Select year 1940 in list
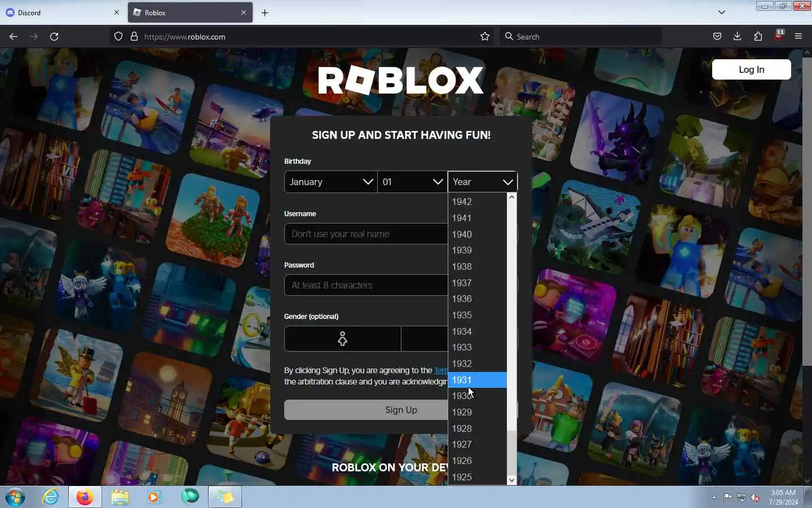This screenshot has width=812, height=508. pos(477,234)
